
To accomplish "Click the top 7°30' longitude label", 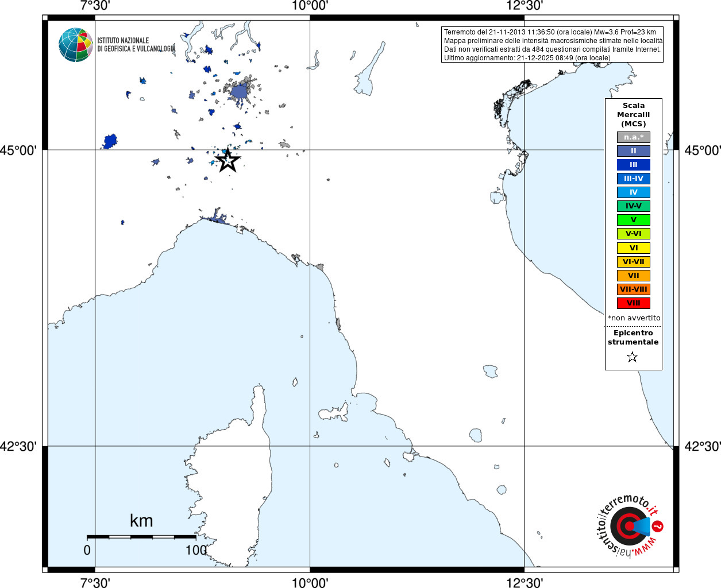I will [95, 6].
